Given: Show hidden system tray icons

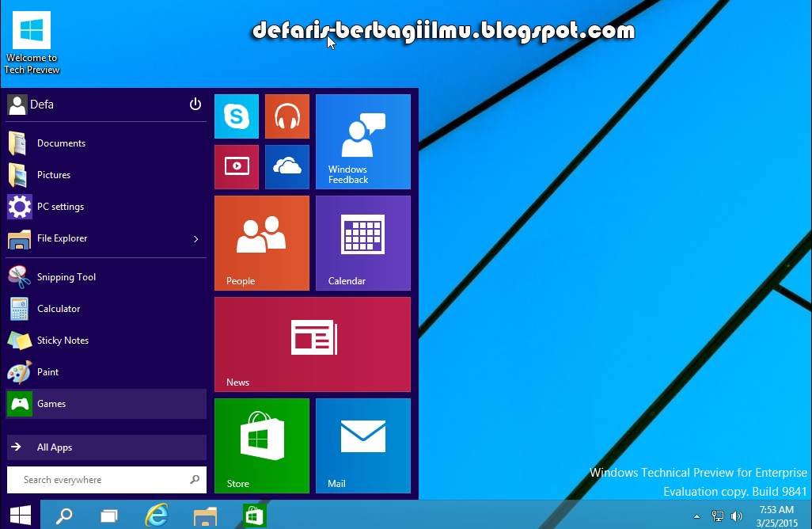Looking at the screenshot, I should click(x=696, y=516).
